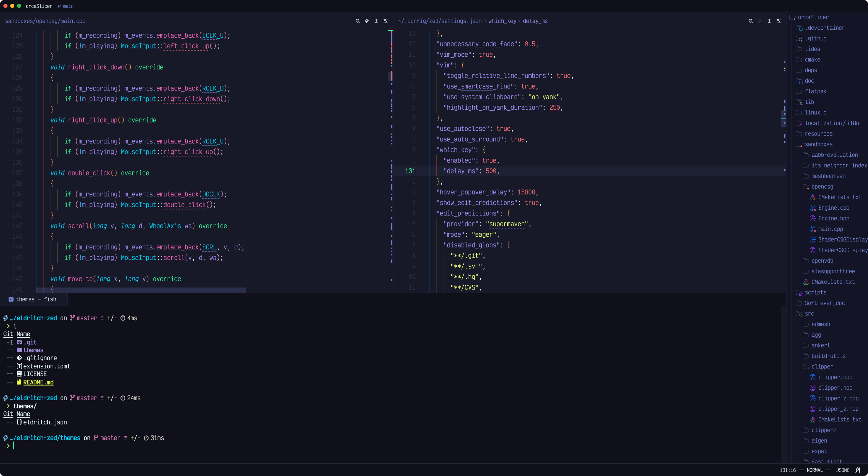
Task: Open editor controls menu in main.cpp toolbar
Action: point(386,21)
